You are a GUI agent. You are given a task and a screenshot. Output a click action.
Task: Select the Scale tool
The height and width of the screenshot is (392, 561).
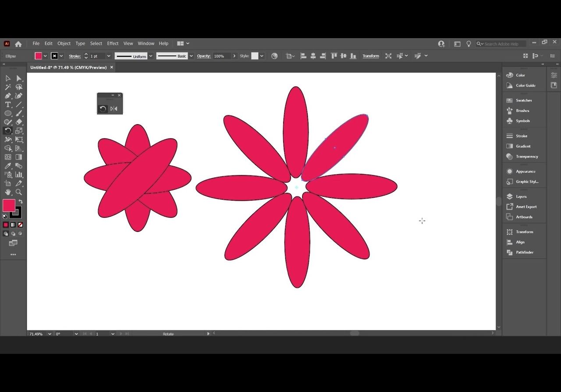[x=19, y=131]
